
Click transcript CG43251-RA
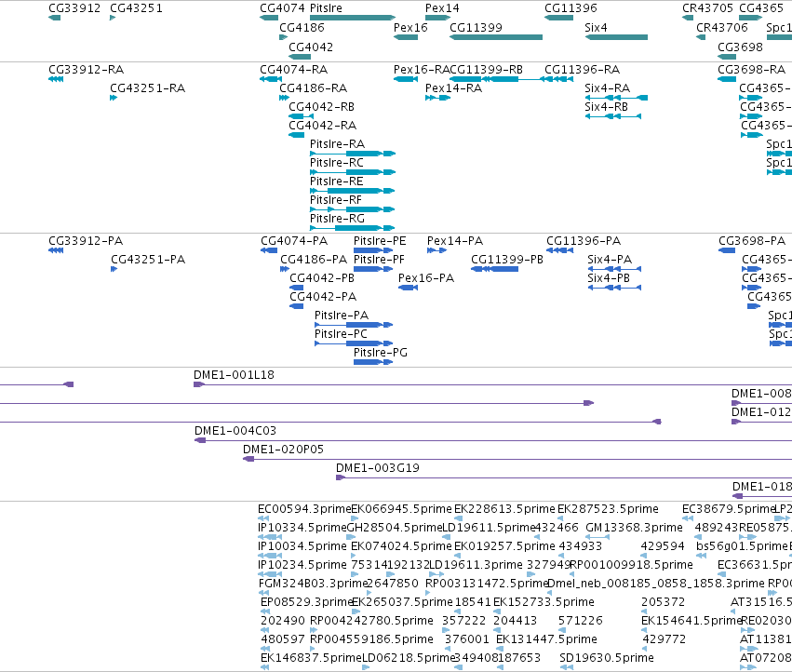(114, 98)
